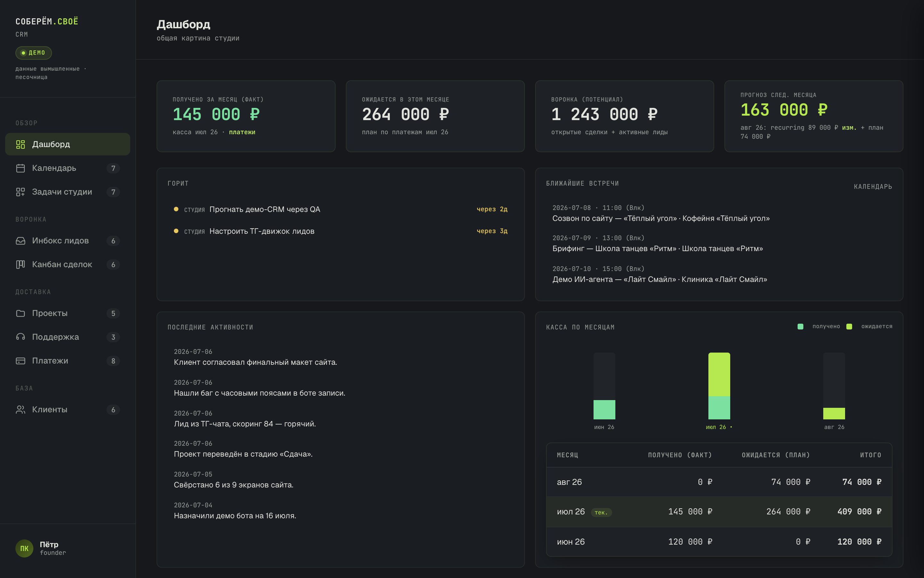The height and width of the screenshot is (578, 924).
Task: Click the lime ожидается legend swatch
Action: coord(849,327)
